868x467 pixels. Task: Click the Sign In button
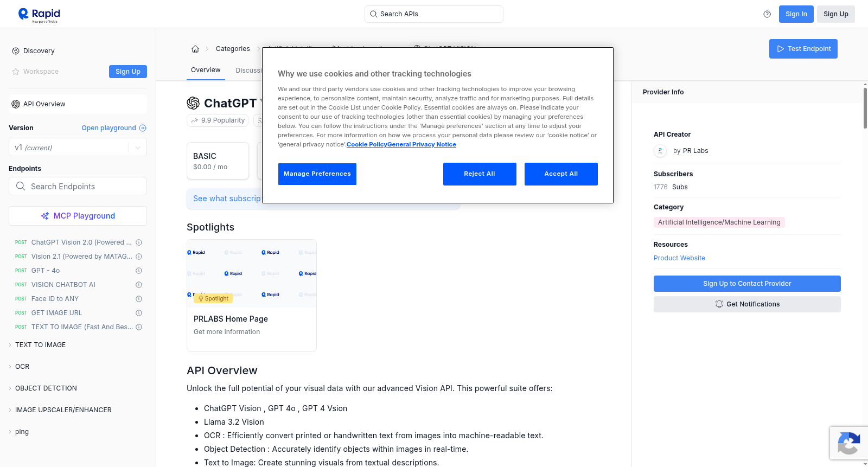coord(796,14)
